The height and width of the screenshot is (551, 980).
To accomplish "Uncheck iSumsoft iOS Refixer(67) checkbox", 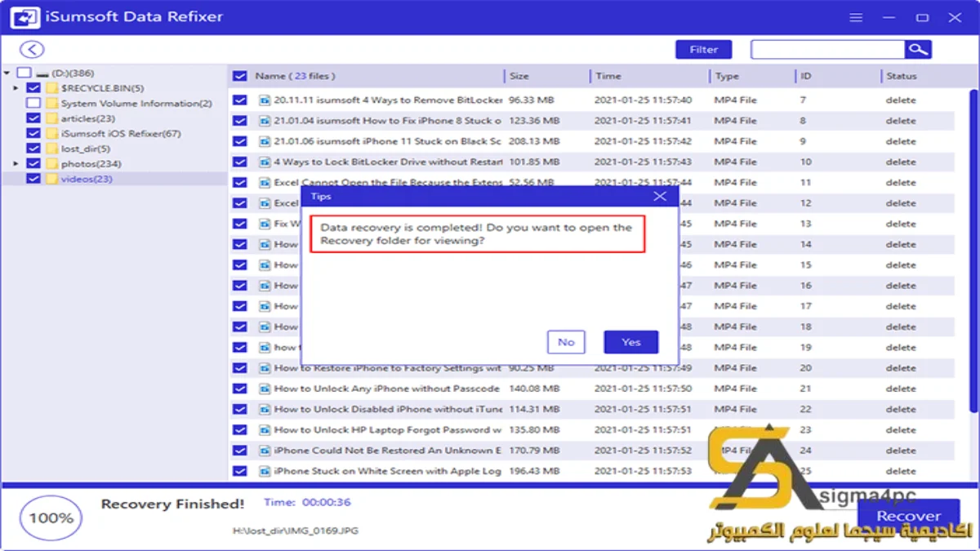I will tap(33, 133).
